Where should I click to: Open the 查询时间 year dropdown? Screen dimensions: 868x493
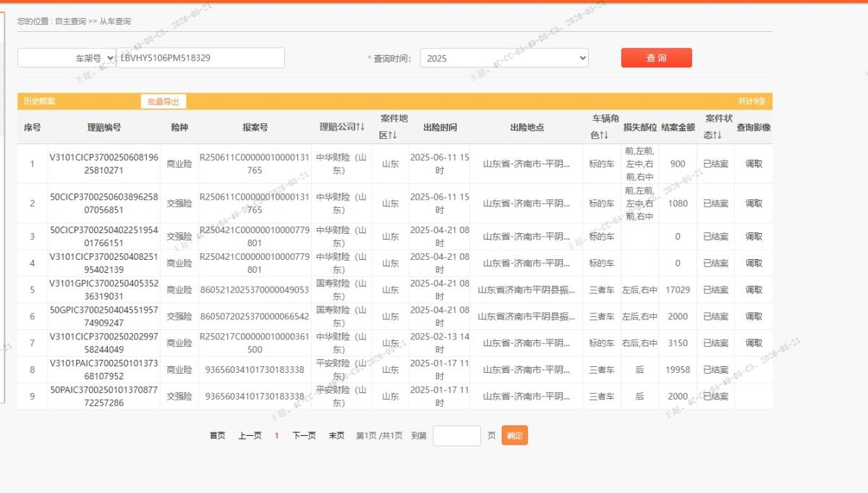coord(504,58)
